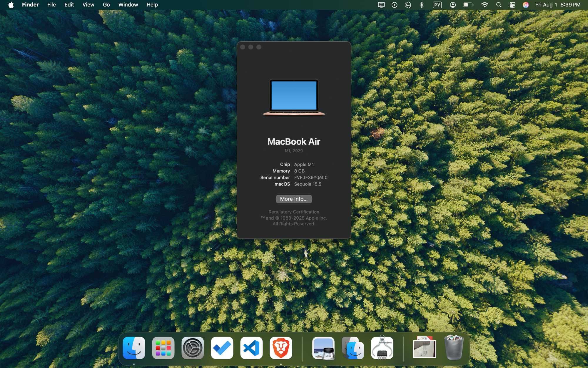Open the Edit menu
Viewport: 588px width, 368px height.
pos(69,5)
